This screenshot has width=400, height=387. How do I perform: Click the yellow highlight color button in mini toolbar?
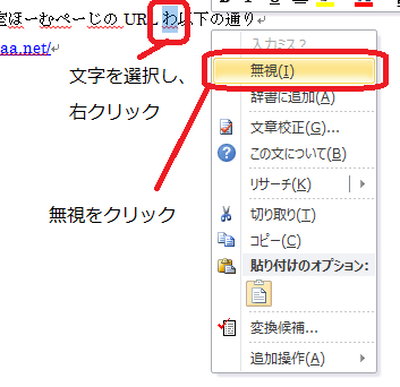325,3
